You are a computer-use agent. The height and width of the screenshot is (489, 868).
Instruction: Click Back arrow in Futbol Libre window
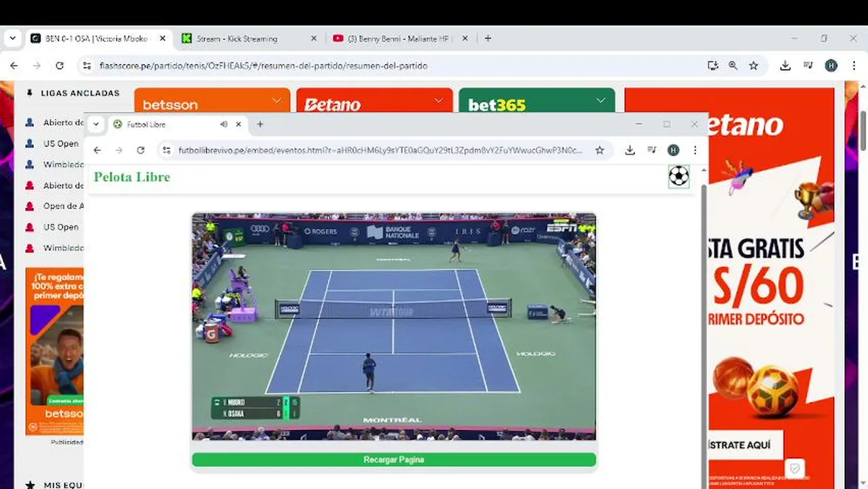pyautogui.click(x=97, y=150)
